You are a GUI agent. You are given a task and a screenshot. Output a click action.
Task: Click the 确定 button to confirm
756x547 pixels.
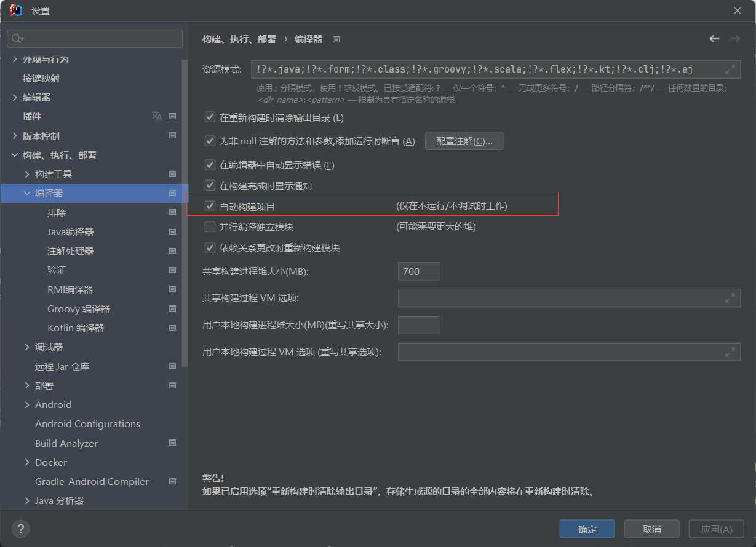pyautogui.click(x=587, y=529)
